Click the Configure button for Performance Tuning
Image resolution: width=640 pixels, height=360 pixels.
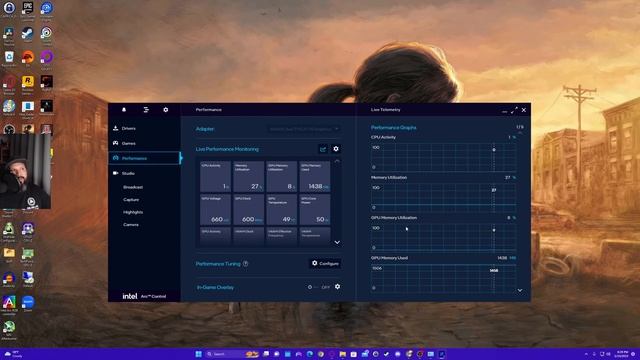click(x=325, y=264)
